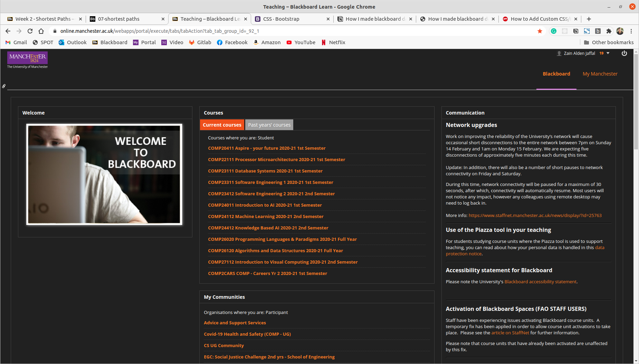Open the CS UG Community link
This screenshot has width=639, height=364.
click(x=224, y=345)
